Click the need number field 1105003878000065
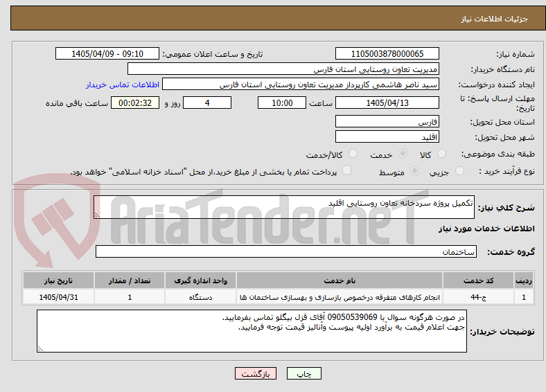This screenshot has height=392, width=546. 387,53
